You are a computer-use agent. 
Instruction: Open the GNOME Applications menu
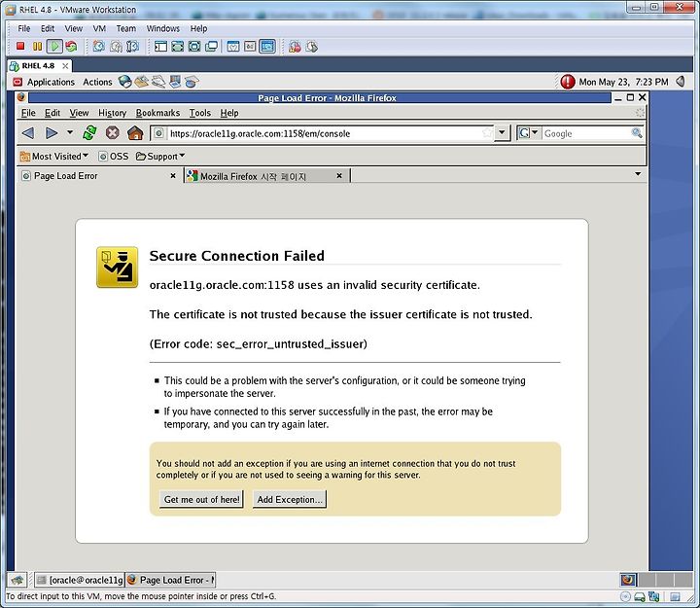(51, 82)
